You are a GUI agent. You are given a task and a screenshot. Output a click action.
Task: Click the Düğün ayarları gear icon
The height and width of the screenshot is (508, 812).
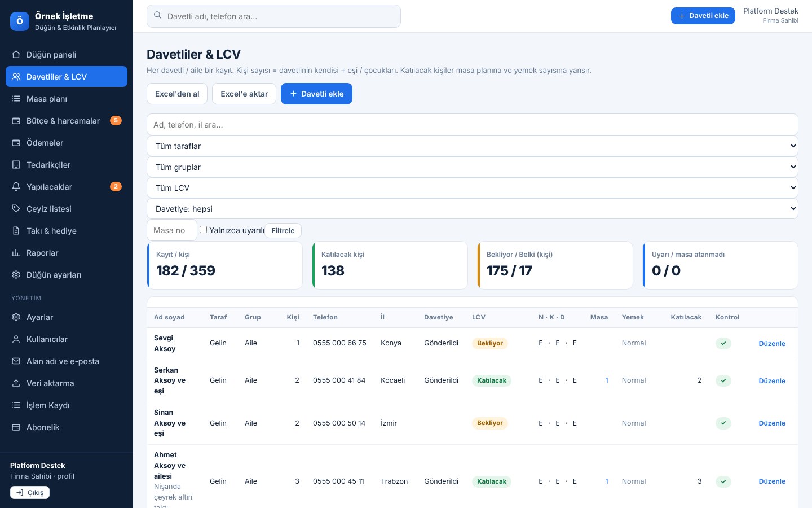tap(16, 275)
